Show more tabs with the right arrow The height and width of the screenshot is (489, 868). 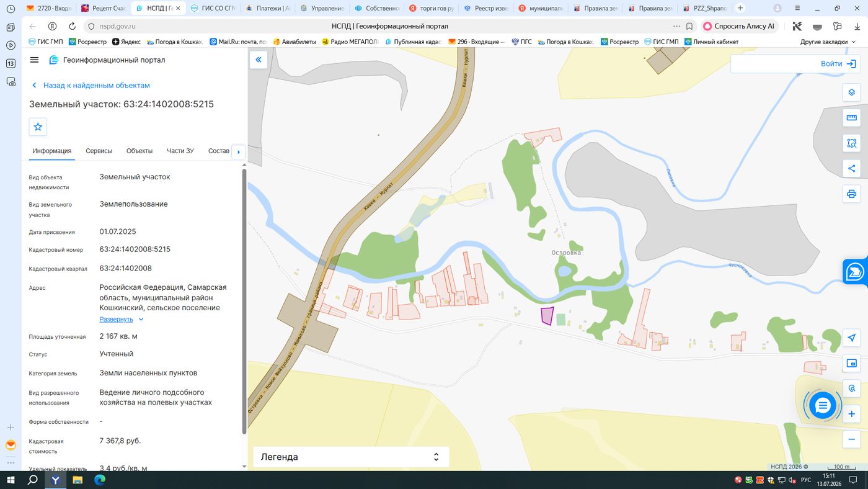[239, 151]
